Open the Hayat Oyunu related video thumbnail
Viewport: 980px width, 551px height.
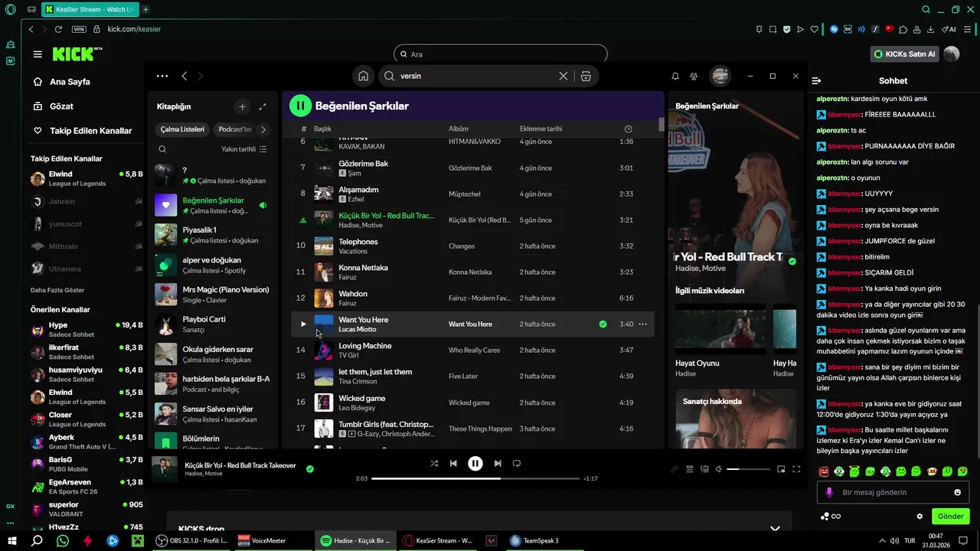coord(720,328)
